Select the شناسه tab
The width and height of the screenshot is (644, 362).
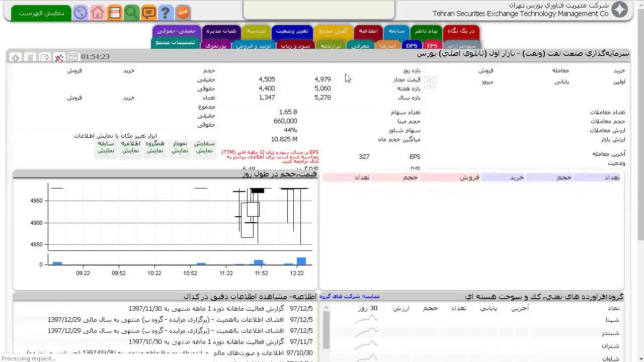pyautogui.click(x=256, y=31)
